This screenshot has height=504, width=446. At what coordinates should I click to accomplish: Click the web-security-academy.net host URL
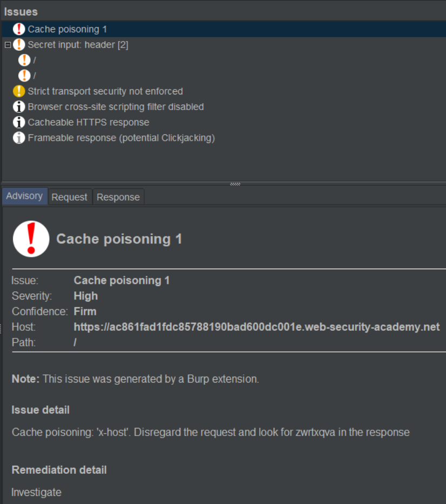click(256, 327)
